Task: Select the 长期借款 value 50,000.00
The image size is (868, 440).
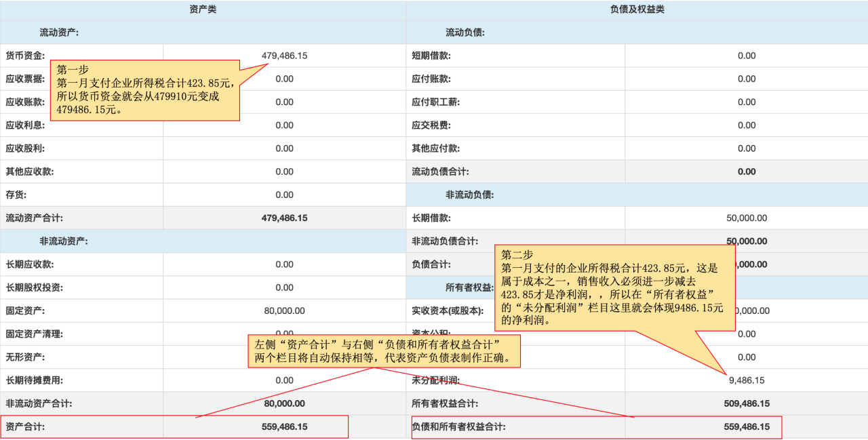Action: 746,218
